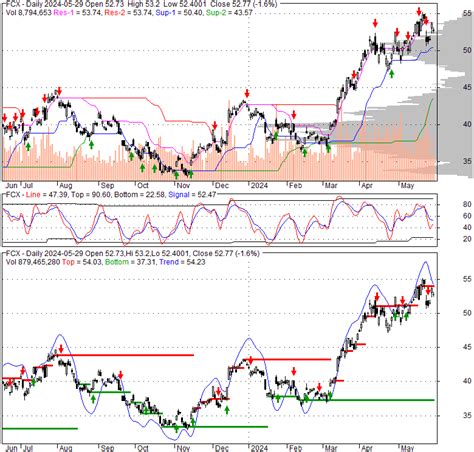The width and height of the screenshot is (474, 452).
Task: Click green buy arrow below late-April low, top chart
Action: (x=392, y=74)
